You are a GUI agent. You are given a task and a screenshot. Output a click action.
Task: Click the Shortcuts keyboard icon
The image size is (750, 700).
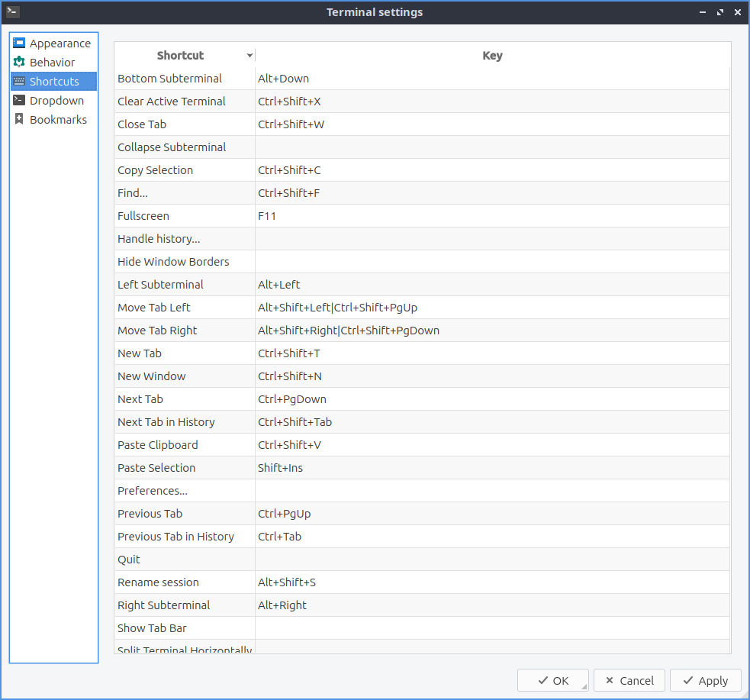tap(19, 82)
